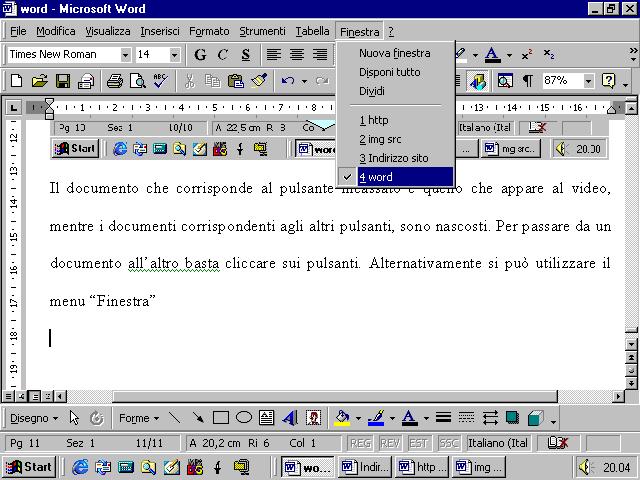Click the Undo arrow icon
The width and height of the screenshot is (640, 480).
(288, 81)
